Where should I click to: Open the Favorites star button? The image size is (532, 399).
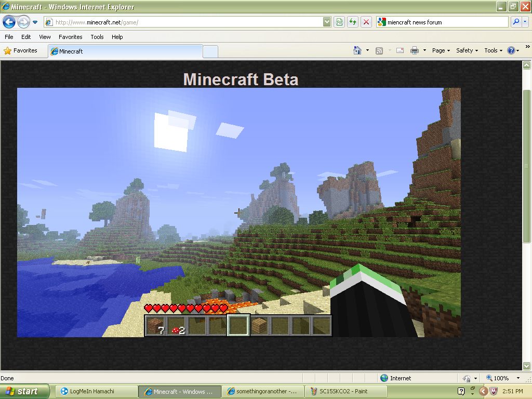coord(21,50)
